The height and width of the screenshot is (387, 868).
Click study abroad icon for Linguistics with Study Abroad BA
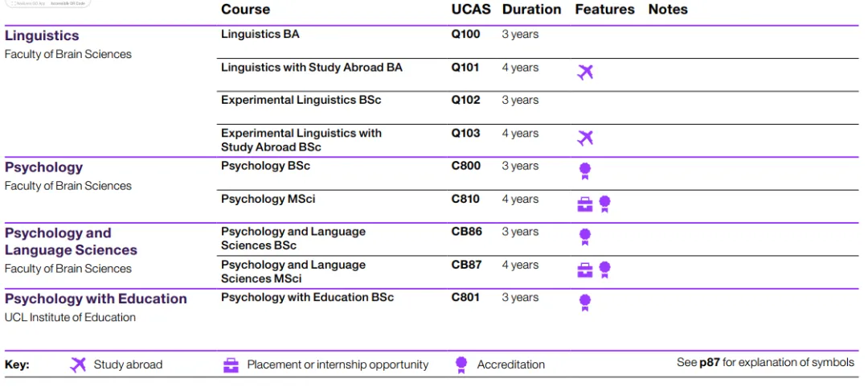[585, 72]
